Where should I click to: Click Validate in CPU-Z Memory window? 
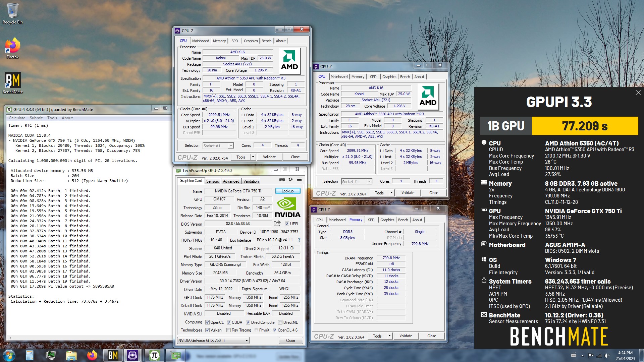coord(406,336)
